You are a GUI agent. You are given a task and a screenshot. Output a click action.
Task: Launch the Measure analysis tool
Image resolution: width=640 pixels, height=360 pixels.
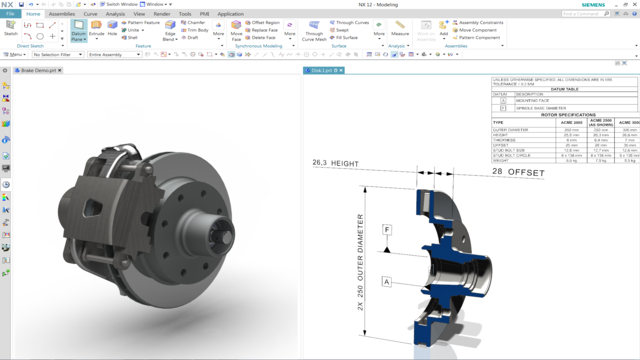point(400,25)
